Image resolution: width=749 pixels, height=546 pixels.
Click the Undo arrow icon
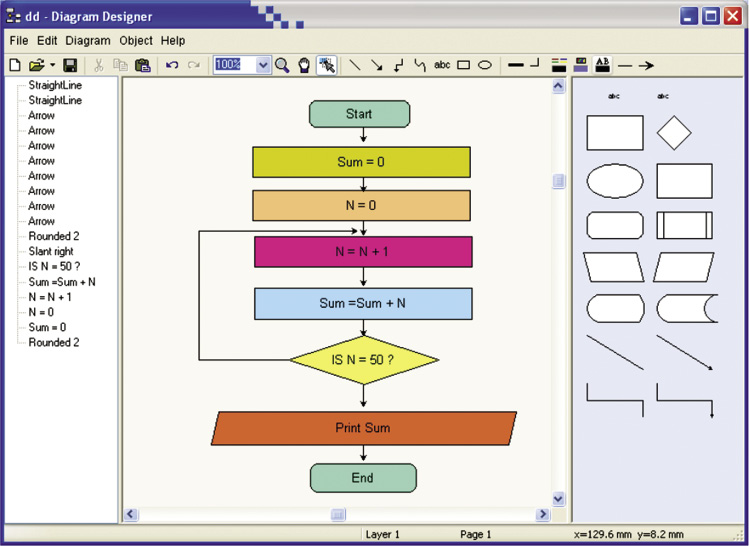172,65
